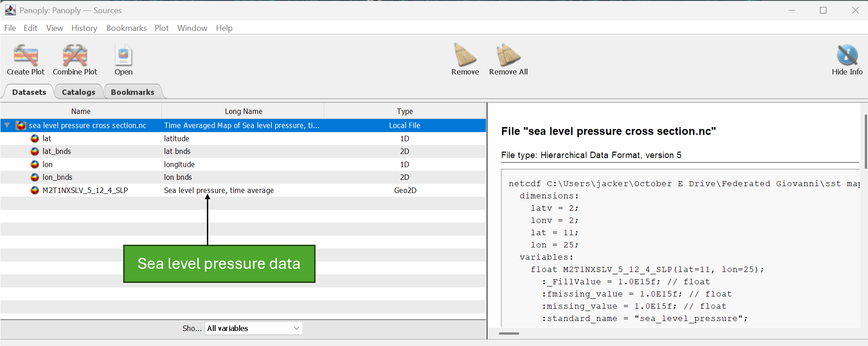
Task: Open the Bookmarks menu
Action: pos(126,28)
